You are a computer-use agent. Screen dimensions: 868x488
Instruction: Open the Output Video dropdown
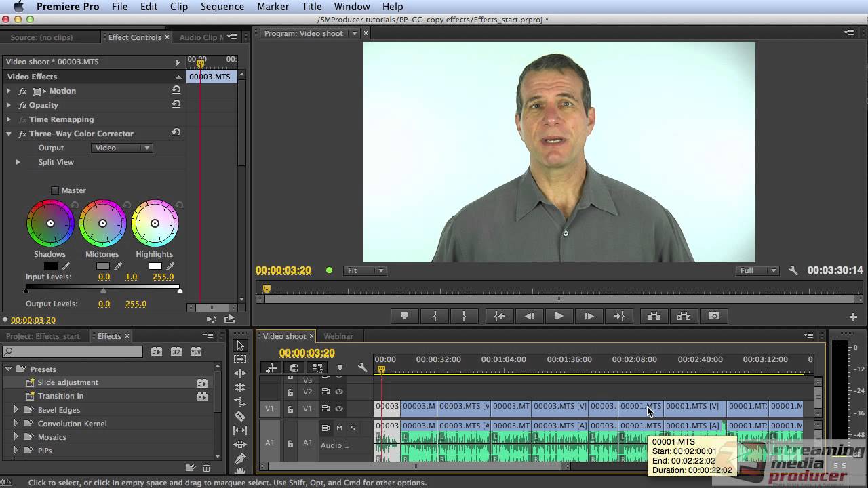coord(121,148)
